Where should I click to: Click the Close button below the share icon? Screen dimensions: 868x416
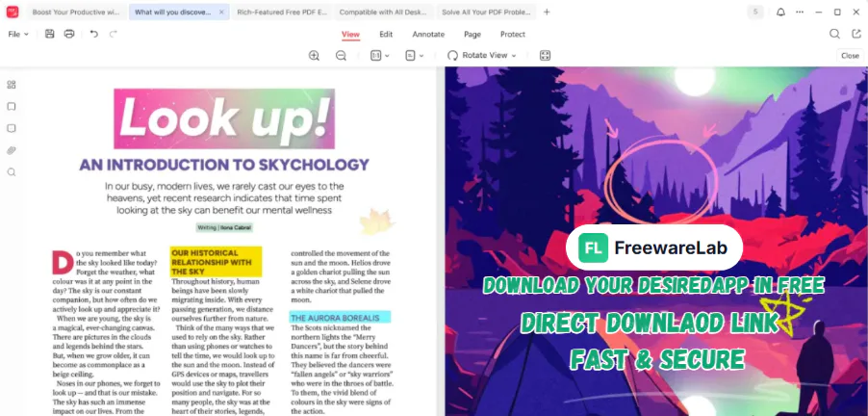tap(850, 56)
